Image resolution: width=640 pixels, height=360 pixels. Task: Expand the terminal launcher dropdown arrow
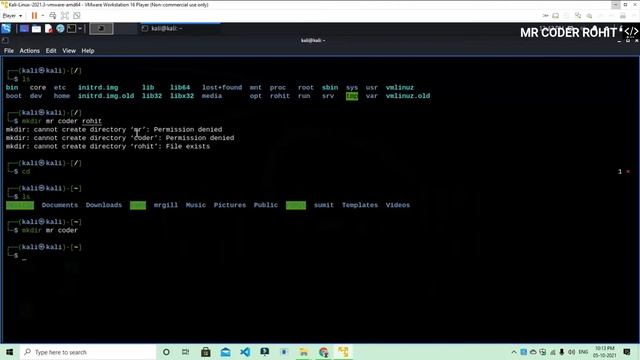pos(80,29)
